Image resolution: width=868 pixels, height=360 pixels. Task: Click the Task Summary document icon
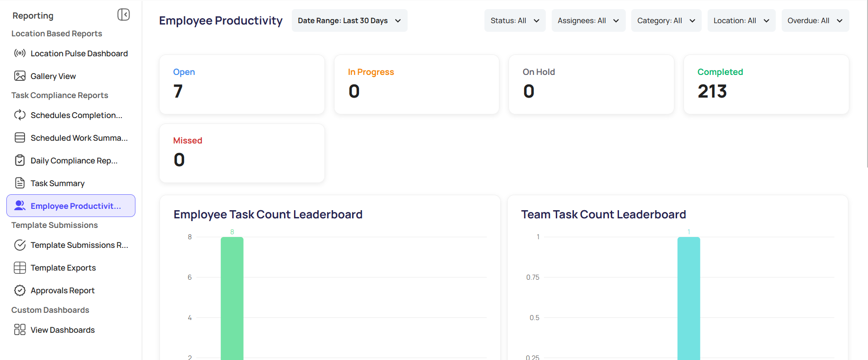tap(20, 183)
